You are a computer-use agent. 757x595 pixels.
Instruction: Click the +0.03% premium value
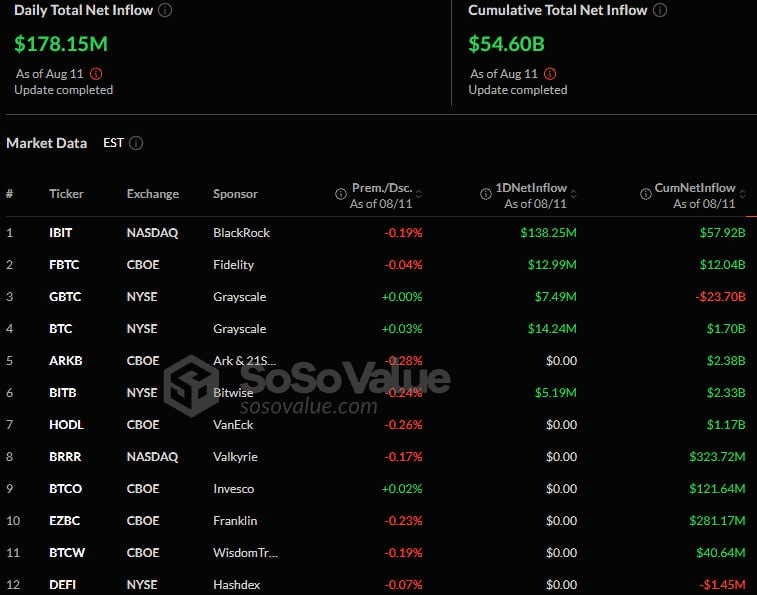pos(402,329)
